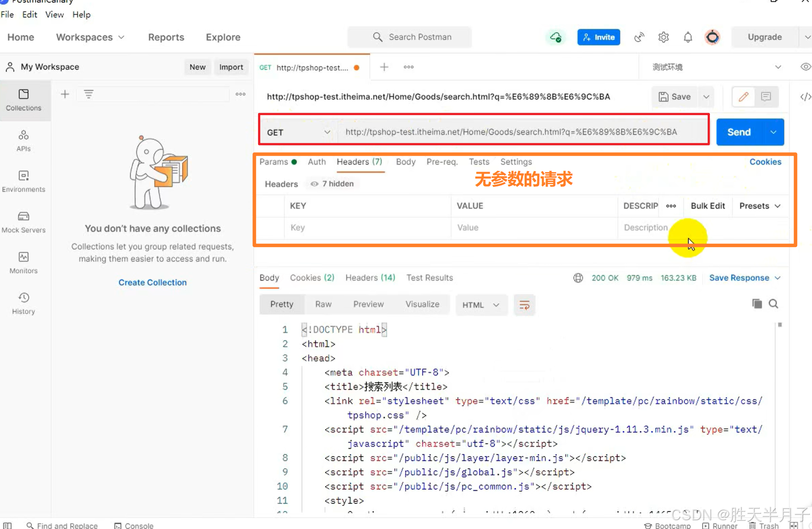Open the View menu
Viewport: 812px width, 529px height.
click(x=55, y=14)
